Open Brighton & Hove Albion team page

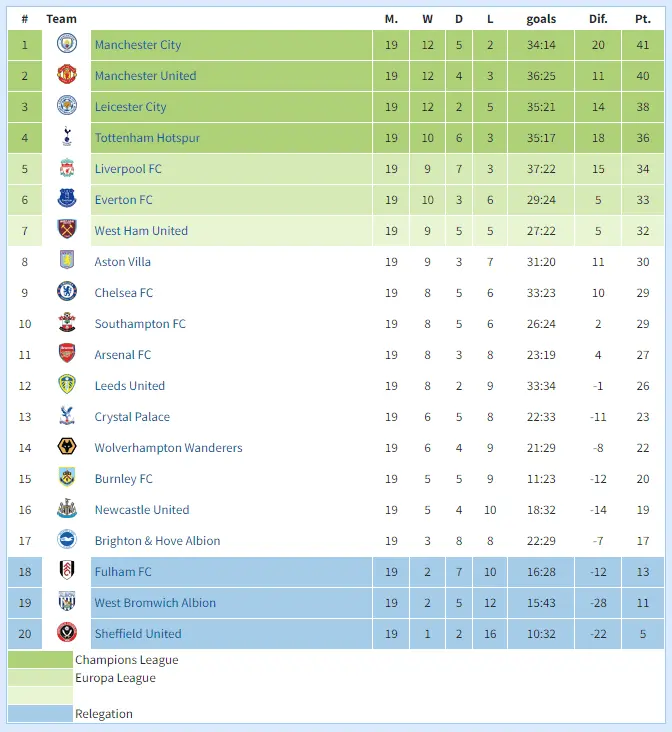point(157,541)
